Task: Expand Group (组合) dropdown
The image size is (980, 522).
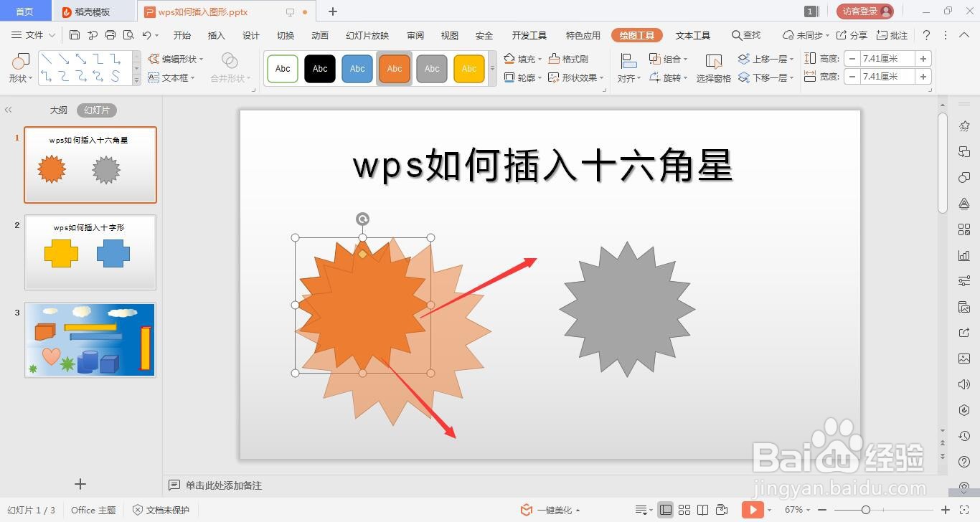Action: pos(685,60)
